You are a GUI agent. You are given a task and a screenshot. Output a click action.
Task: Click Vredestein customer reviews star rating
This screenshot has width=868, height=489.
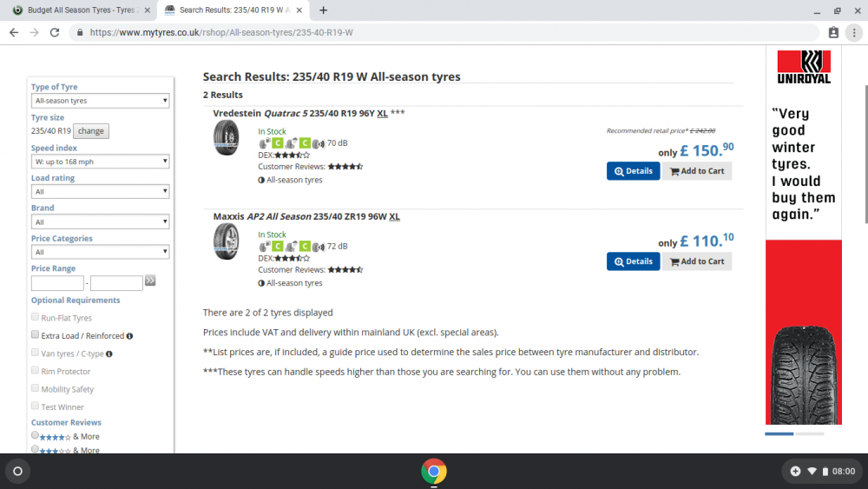[x=345, y=166]
